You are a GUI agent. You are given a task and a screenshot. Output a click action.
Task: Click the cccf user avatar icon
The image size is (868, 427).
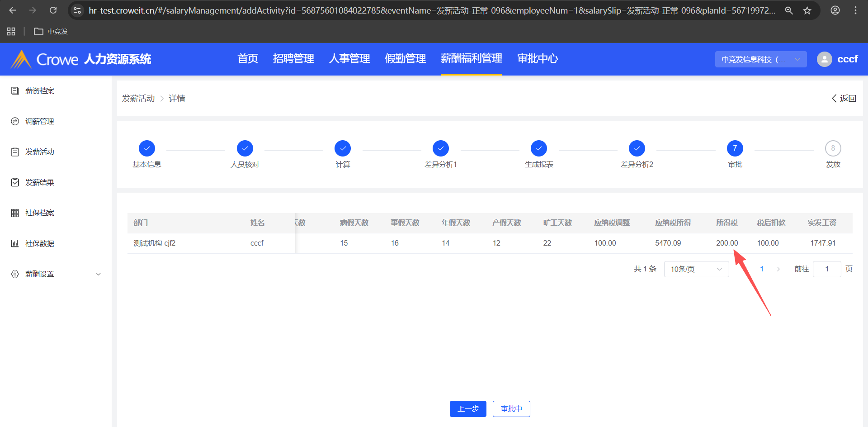point(824,59)
